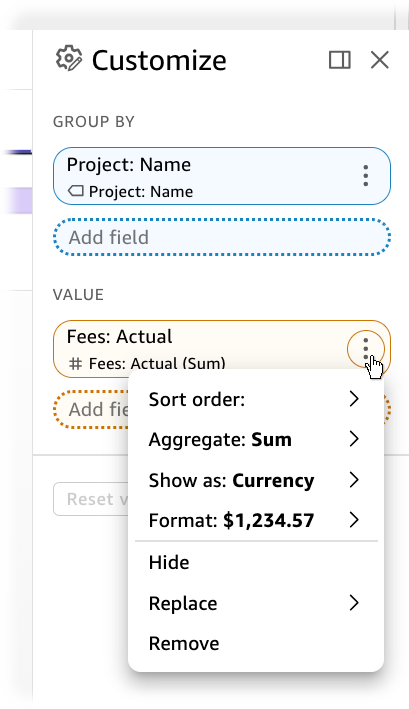Click the hash icon beside Fees: Actual (Sum)

coord(75,364)
